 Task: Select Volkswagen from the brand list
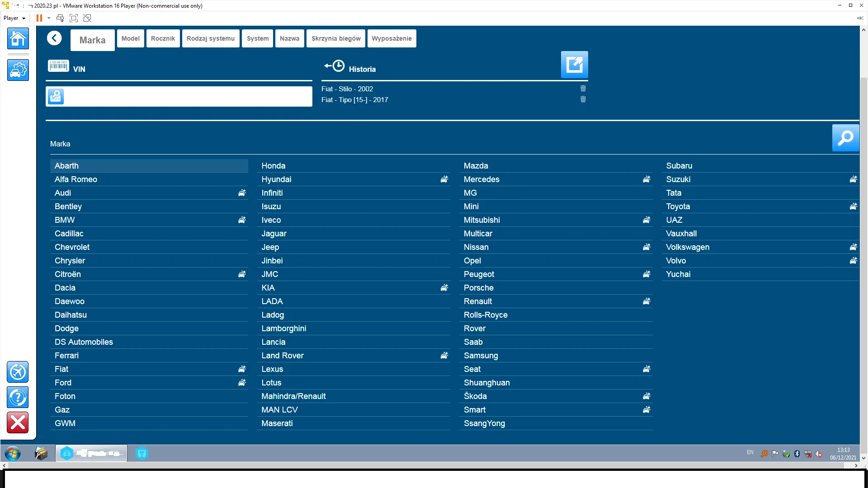coord(687,247)
